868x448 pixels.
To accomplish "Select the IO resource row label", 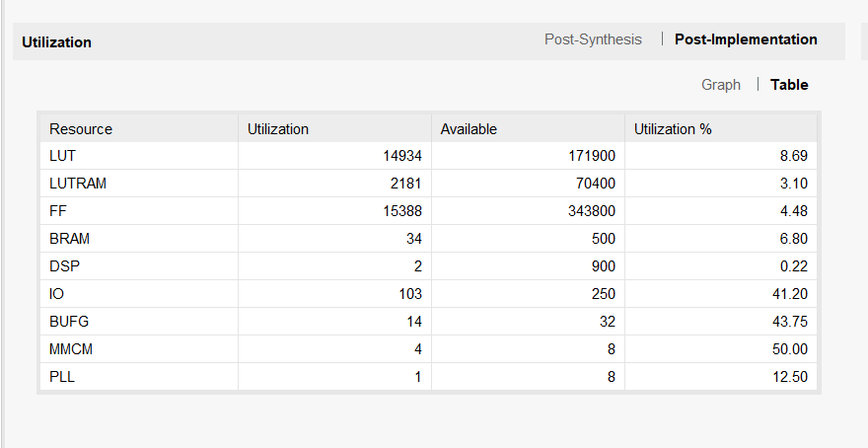I will click(57, 294).
